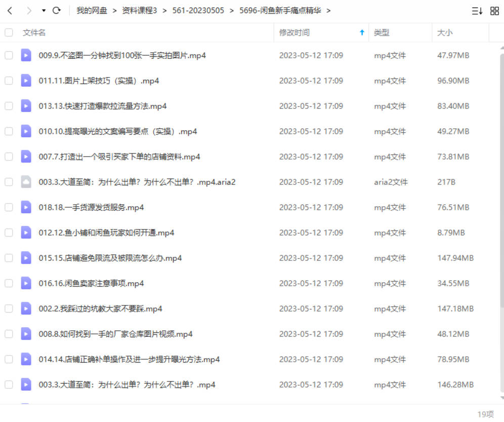Select checkbox for 002.2.我踩过的坑 file
Screen dimensions: 504x422
pos(9,309)
